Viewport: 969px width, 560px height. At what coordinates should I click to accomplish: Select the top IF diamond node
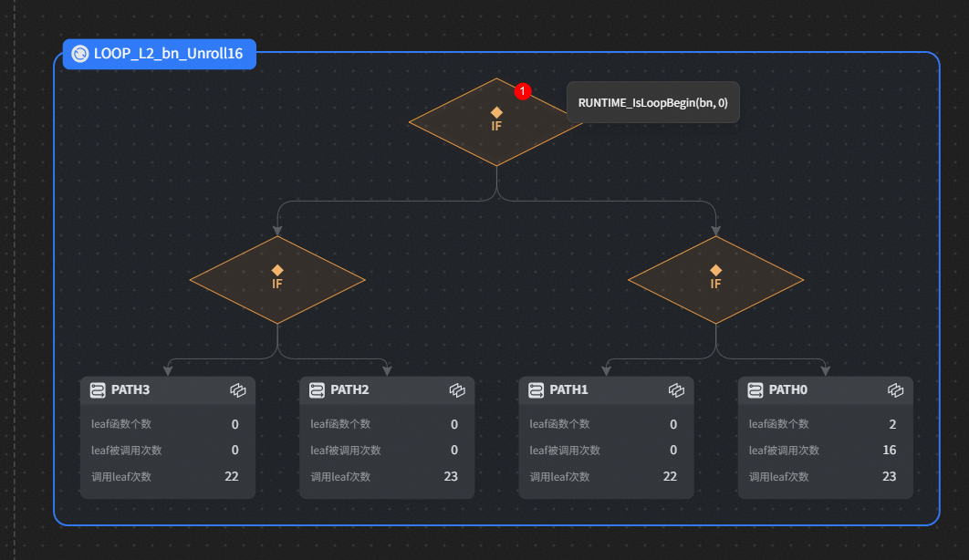pyautogui.click(x=496, y=122)
